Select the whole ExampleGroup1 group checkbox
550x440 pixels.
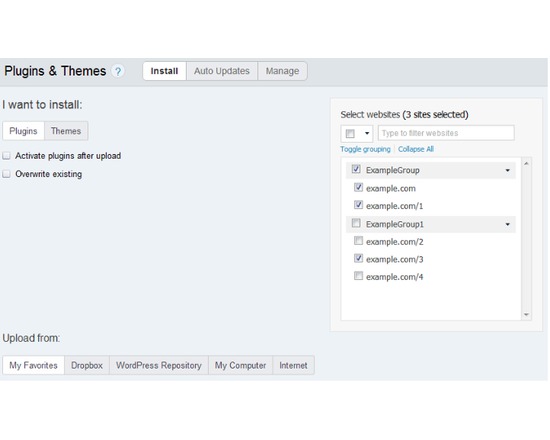coord(356,223)
